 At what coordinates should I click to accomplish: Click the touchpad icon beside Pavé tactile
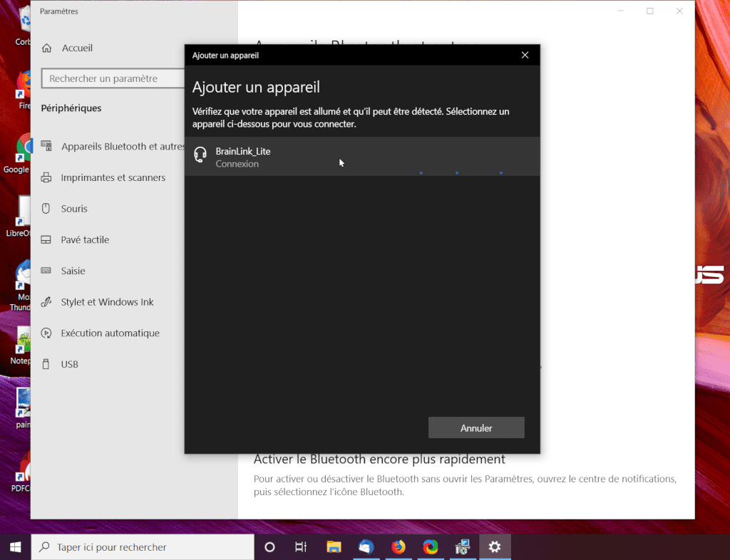(x=46, y=240)
